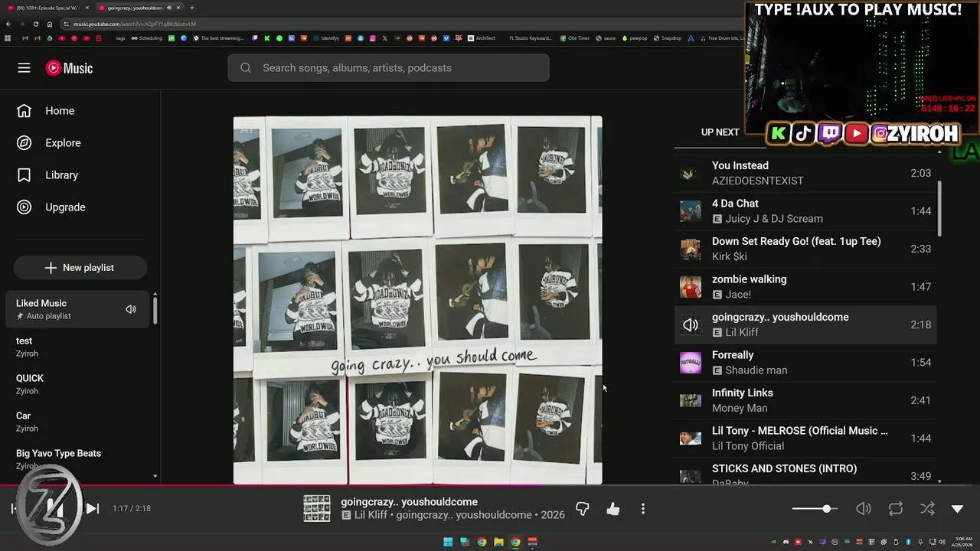Screen dimensions: 980x551
Task: Dislike the current song
Action: [x=583, y=509]
